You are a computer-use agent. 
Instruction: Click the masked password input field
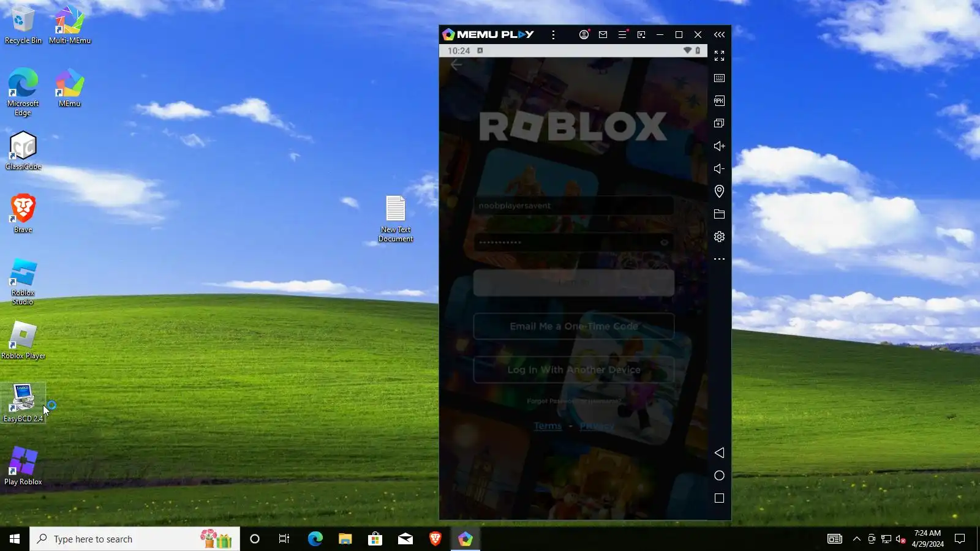tap(574, 242)
